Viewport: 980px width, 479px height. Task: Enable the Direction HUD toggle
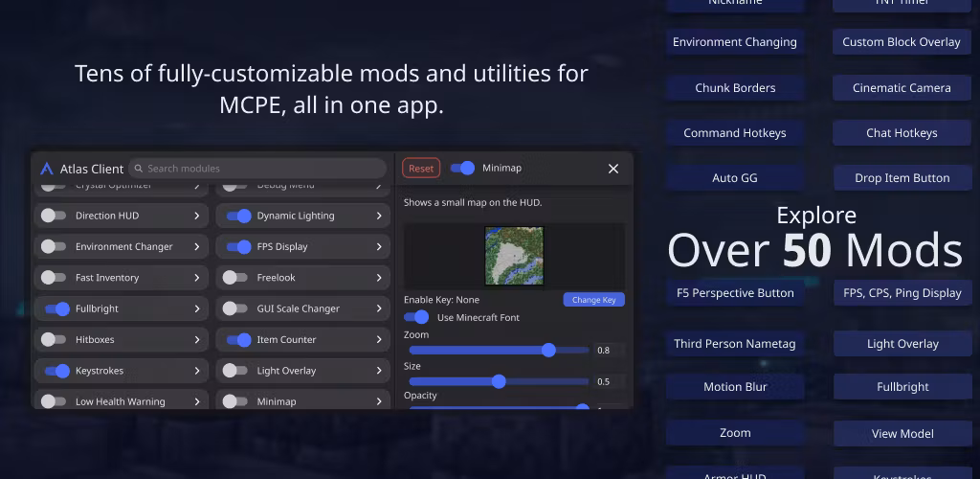(54, 216)
